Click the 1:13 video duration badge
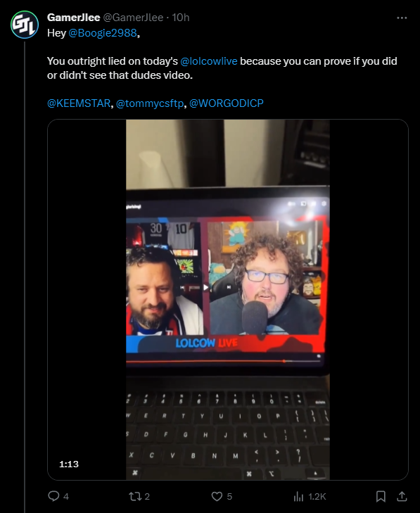Viewport: 420px width, 513px height. pyautogui.click(x=69, y=464)
